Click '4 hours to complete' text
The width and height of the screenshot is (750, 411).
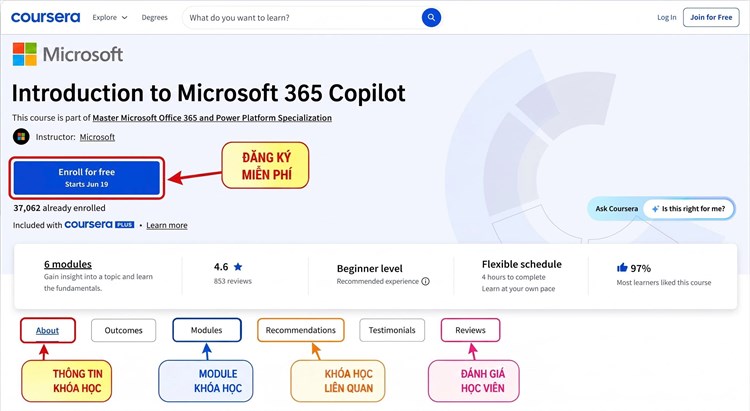(513, 277)
